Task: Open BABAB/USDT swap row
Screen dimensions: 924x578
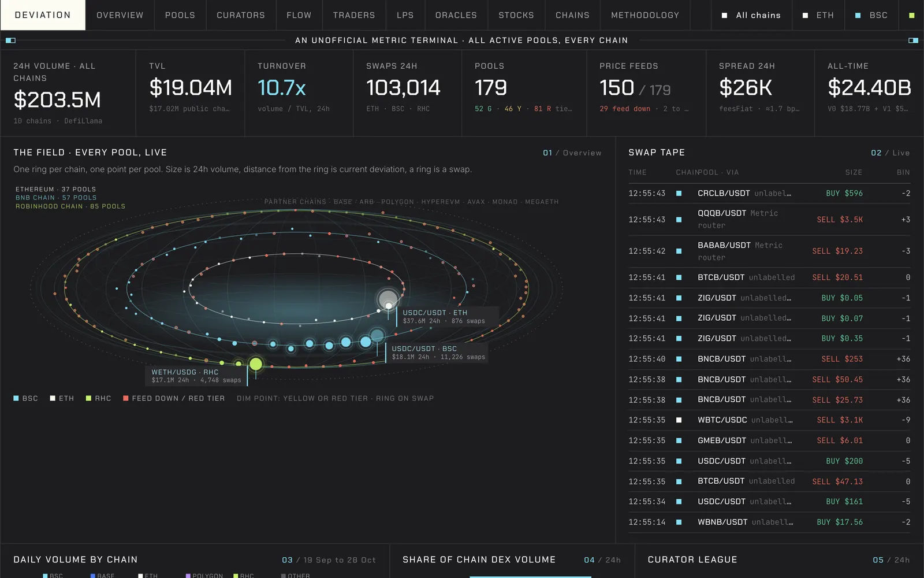Action: tap(769, 251)
